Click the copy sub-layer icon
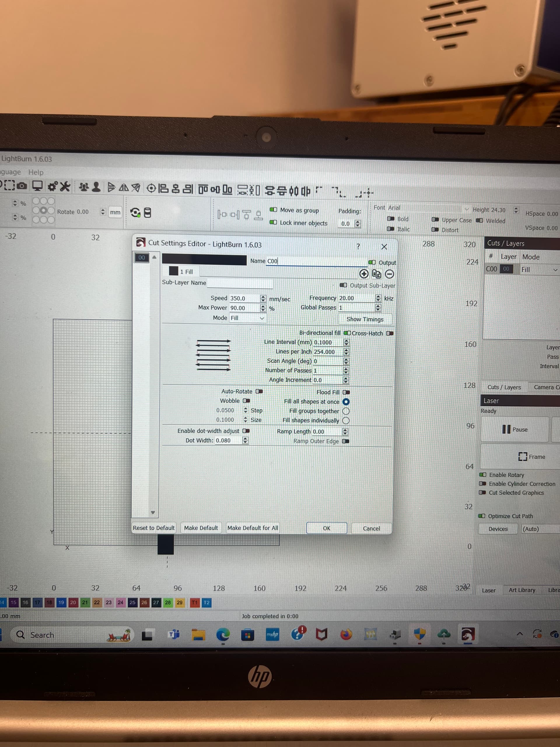 [376, 274]
